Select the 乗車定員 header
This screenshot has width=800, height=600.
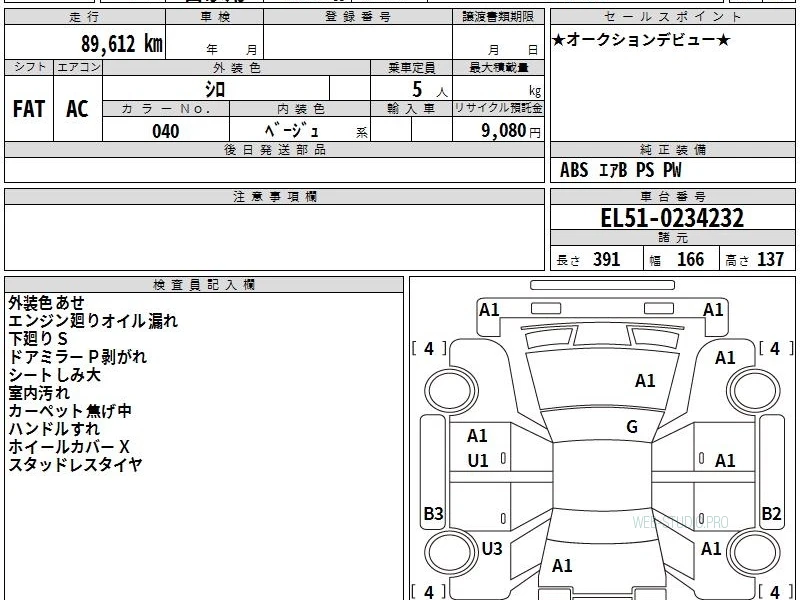pos(411,67)
